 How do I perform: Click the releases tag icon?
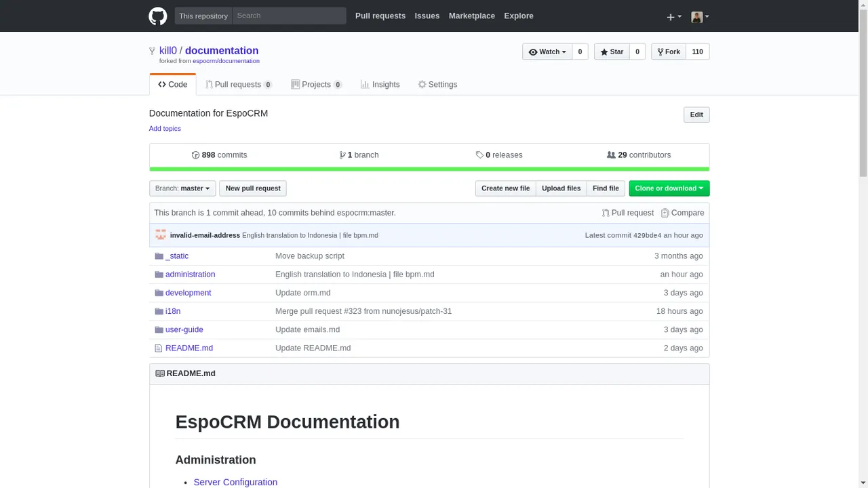pos(479,155)
